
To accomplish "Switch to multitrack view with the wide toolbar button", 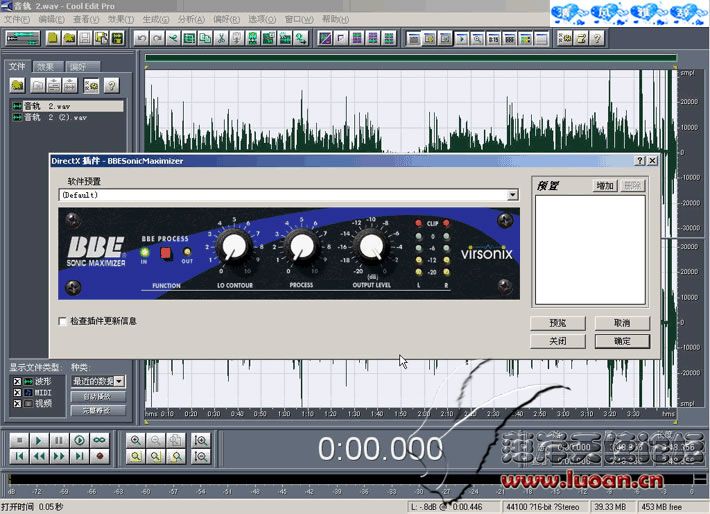I will click(23, 38).
